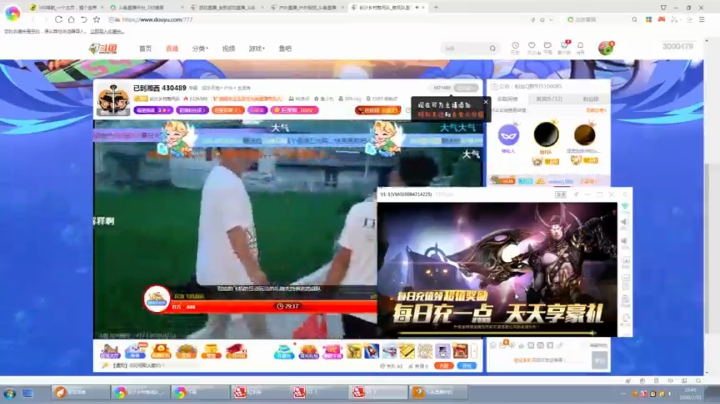Click emoji icon in chat input toolbar

pyautogui.click(x=493, y=345)
